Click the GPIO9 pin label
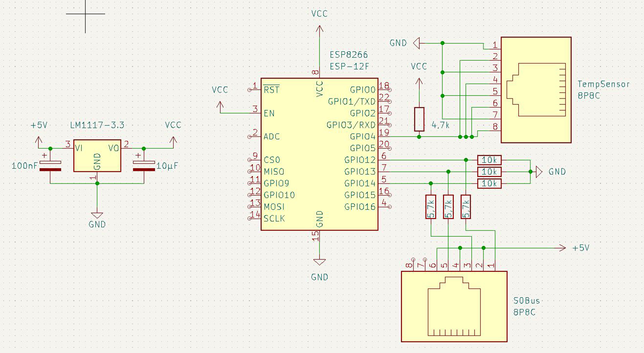 (x=276, y=183)
